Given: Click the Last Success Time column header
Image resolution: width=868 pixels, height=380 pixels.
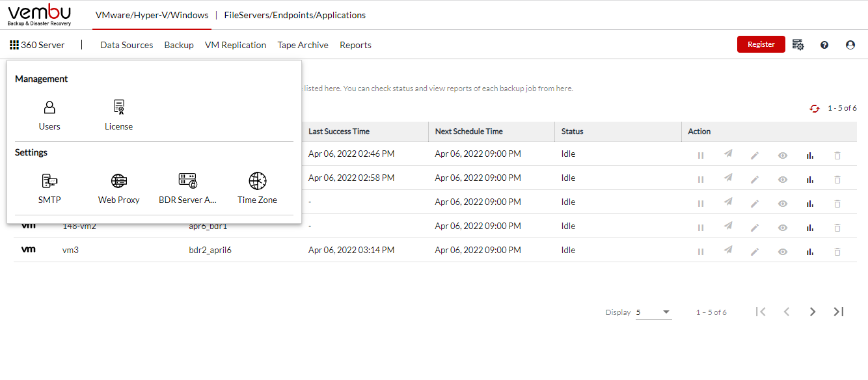Looking at the screenshot, I should coord(339,131).
